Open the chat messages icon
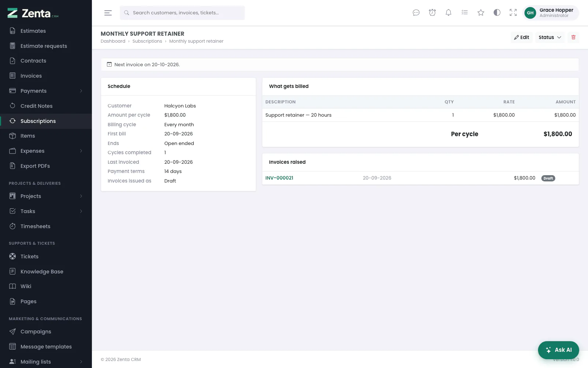This screenshot has width=588, height=368. 416,13
